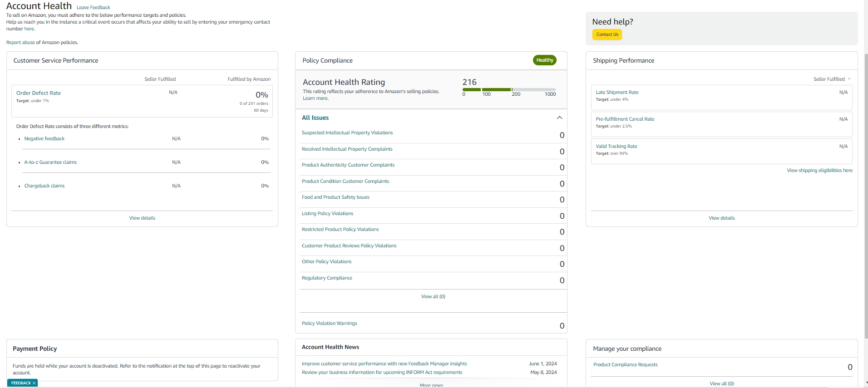Click the '0 of 241 orders' text
The image size is (868, 388).
pyautogui.click(x=254, y=103)
